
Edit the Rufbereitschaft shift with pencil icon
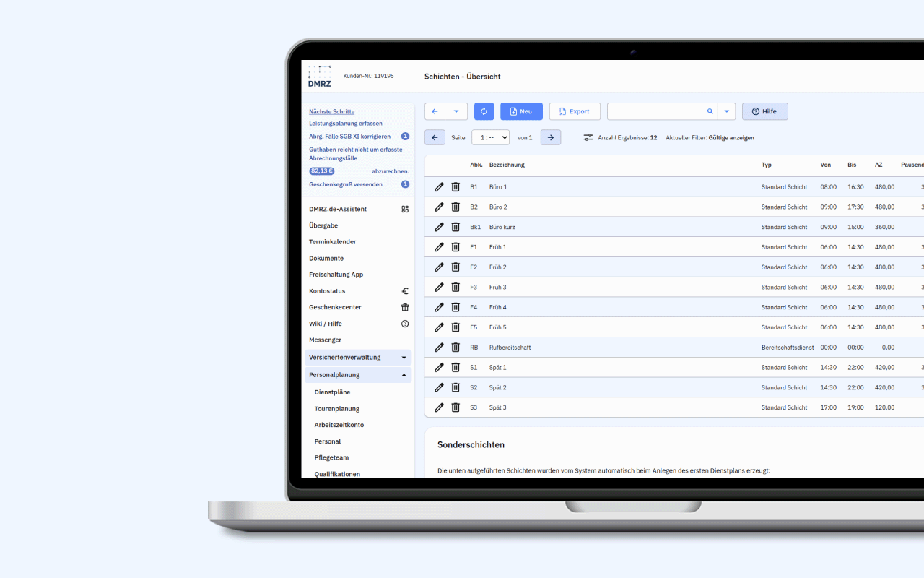439,348
